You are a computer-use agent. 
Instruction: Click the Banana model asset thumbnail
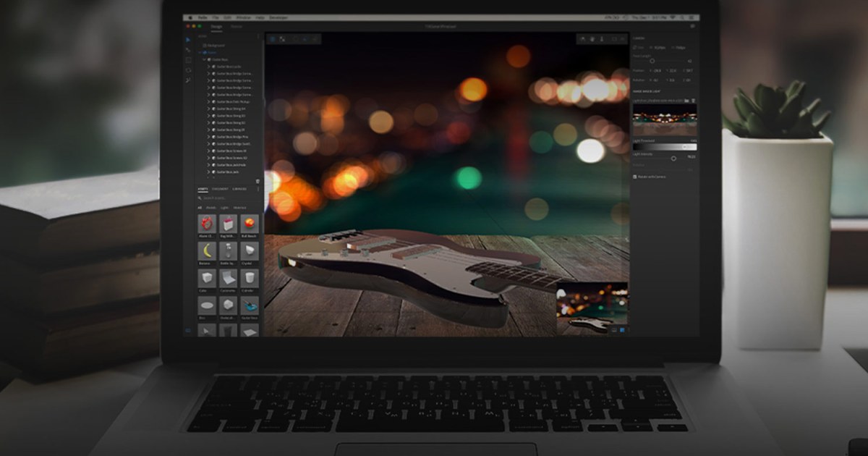tap(207, 250)
